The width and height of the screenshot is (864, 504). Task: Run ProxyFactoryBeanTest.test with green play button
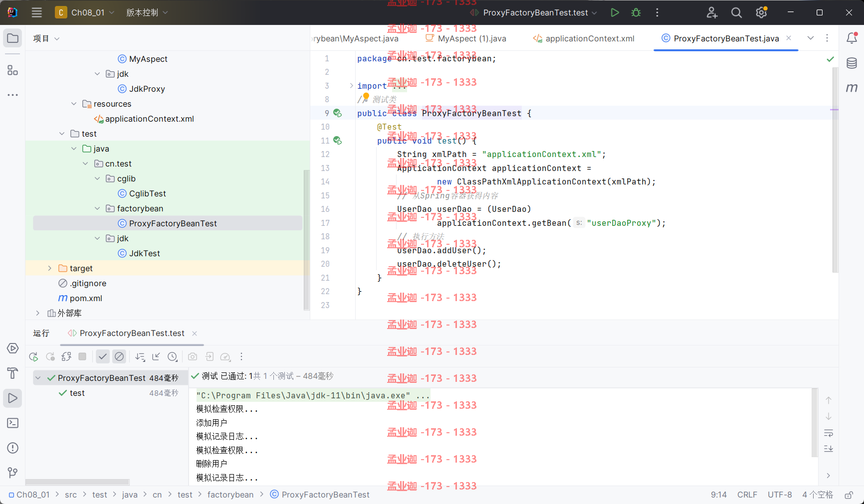[615, 12]
